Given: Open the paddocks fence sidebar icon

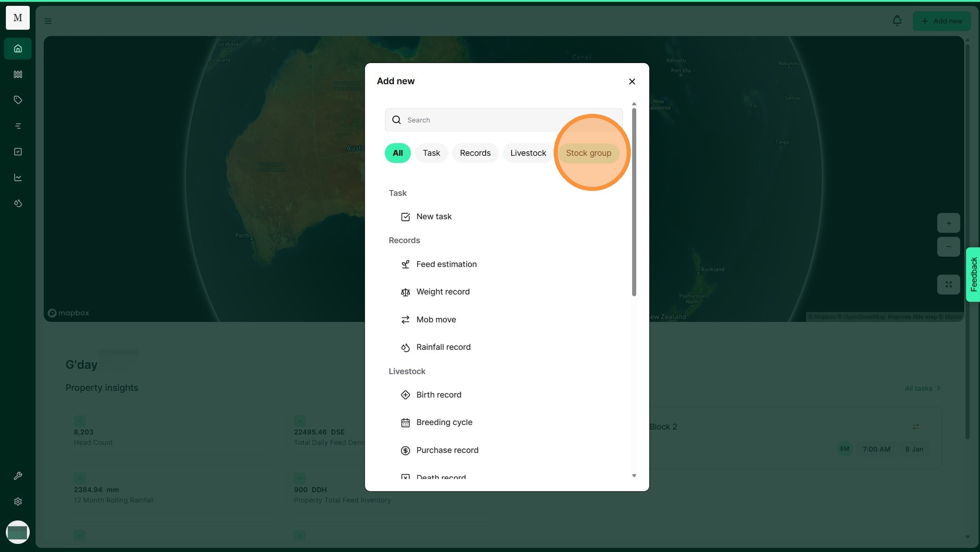Looking at the screenshot, I should pos(18,74).
